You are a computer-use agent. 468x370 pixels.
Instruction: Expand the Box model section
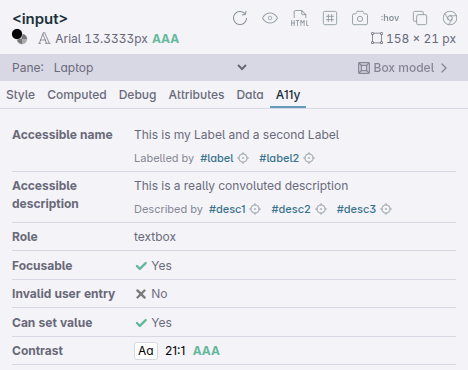click(x=402, y=68)
